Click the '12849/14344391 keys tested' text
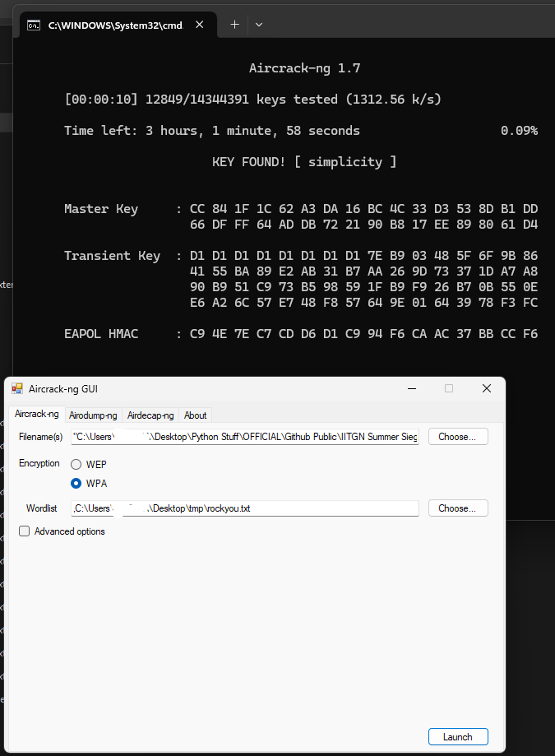 [x=242, y=100]
